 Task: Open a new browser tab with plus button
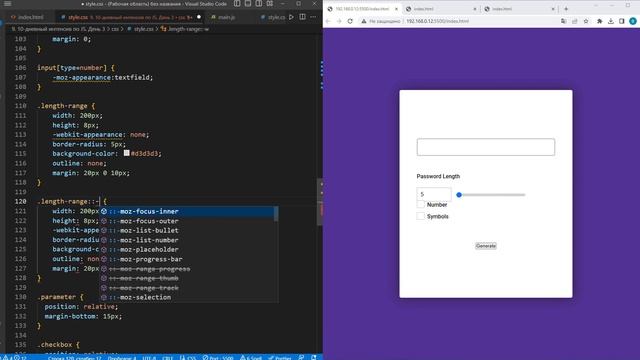(x=566, y=9)
